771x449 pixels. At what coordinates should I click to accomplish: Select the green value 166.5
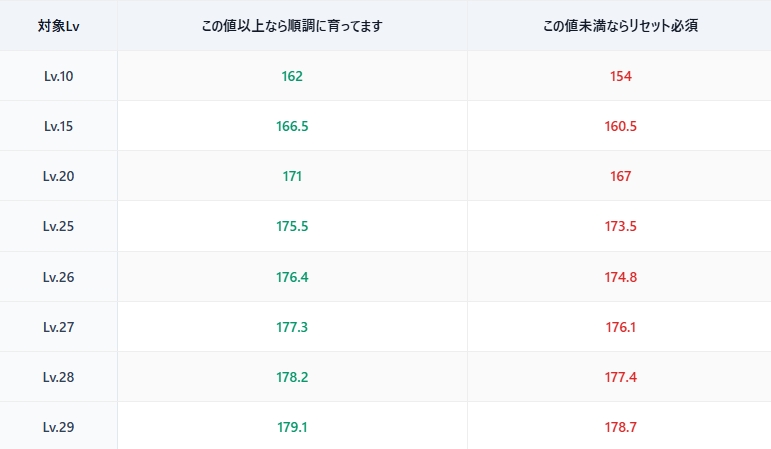pos(292,126)
